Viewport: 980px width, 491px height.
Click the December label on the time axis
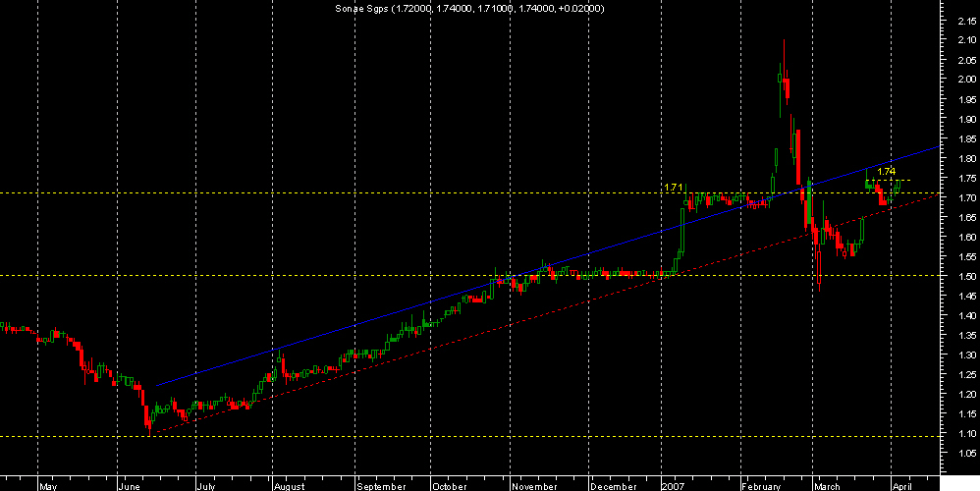pyautogui.click(x=614, y=487)
